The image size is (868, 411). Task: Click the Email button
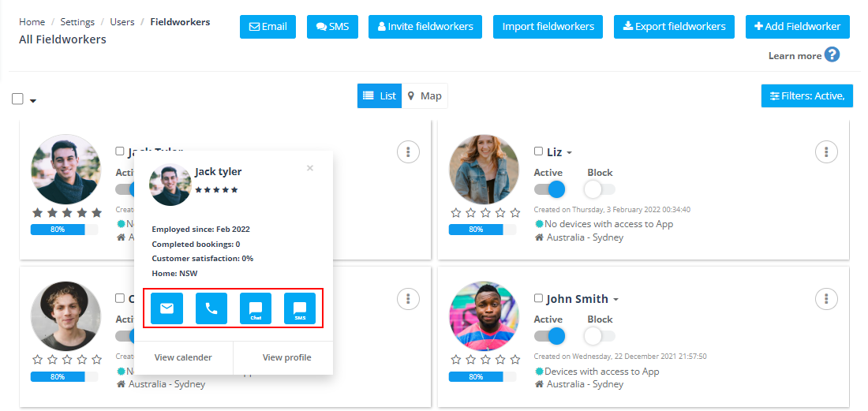(x=268, y=27)
